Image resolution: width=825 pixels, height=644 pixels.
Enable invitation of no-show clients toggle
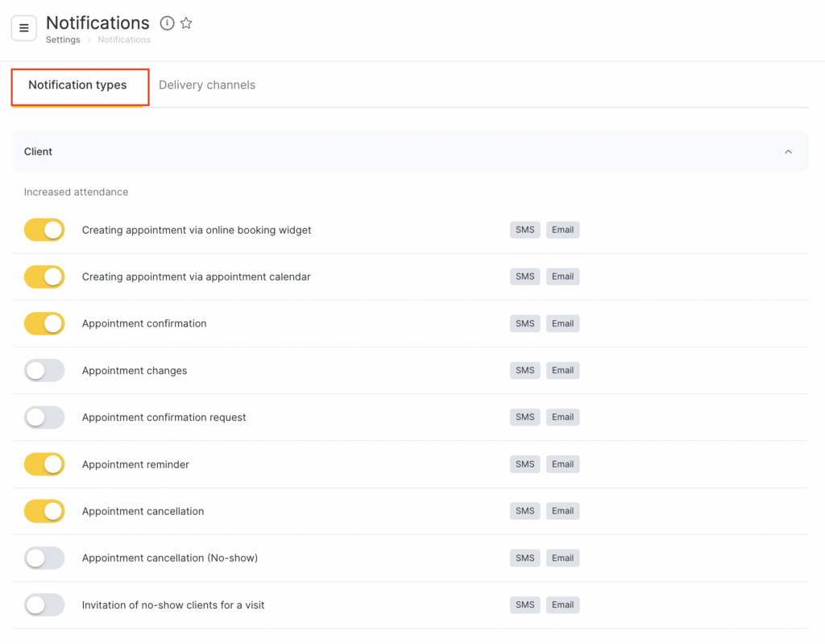pos(44,605)
